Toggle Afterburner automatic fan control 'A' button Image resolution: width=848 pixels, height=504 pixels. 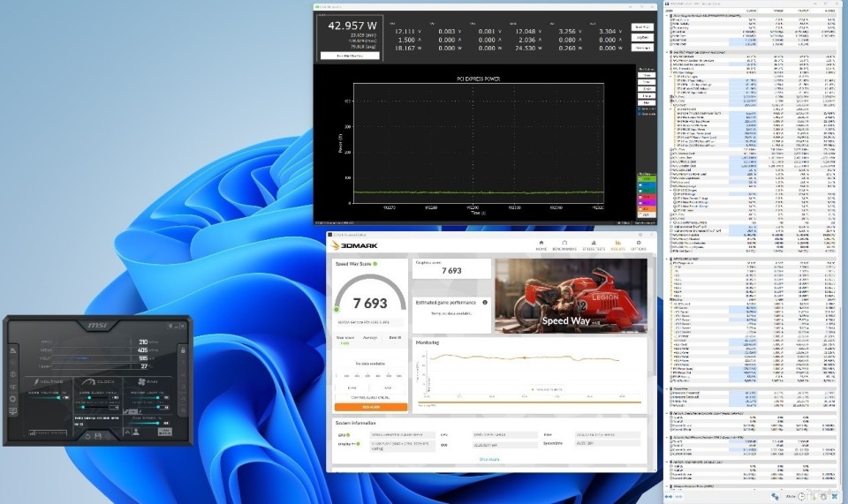tap(127, 433)
